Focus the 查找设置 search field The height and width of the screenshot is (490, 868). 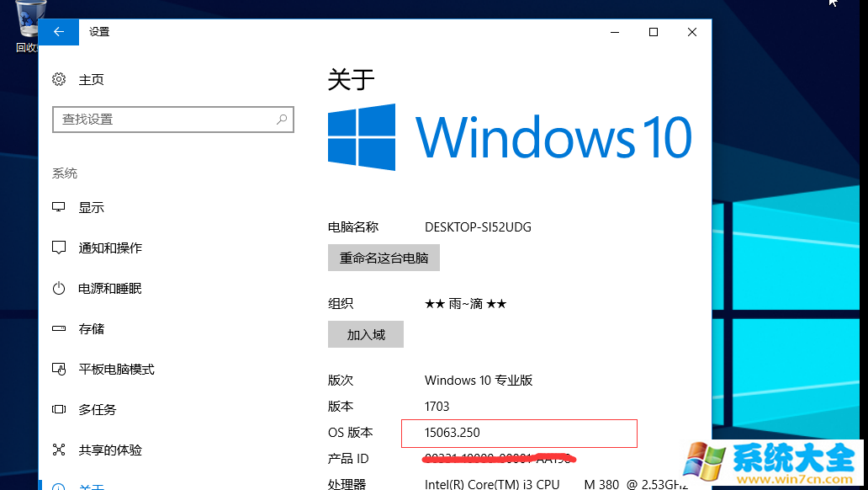(173, 120)
